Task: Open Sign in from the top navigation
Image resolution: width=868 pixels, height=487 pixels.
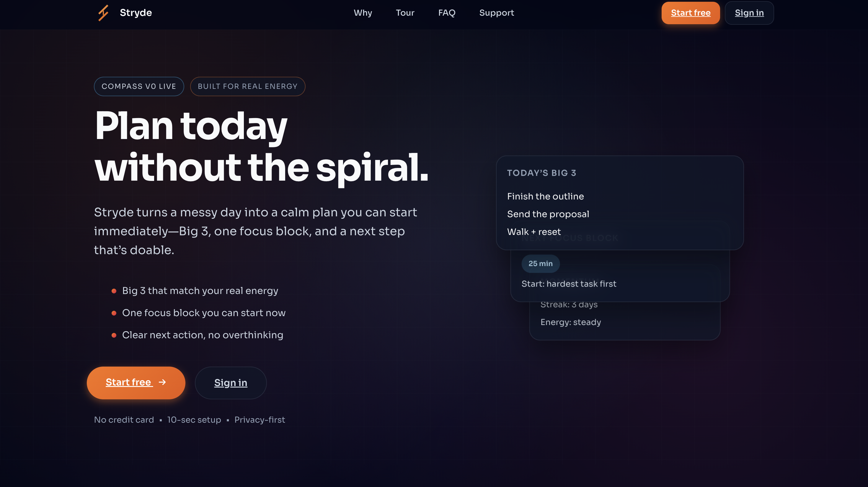Action: click(749, 13)
